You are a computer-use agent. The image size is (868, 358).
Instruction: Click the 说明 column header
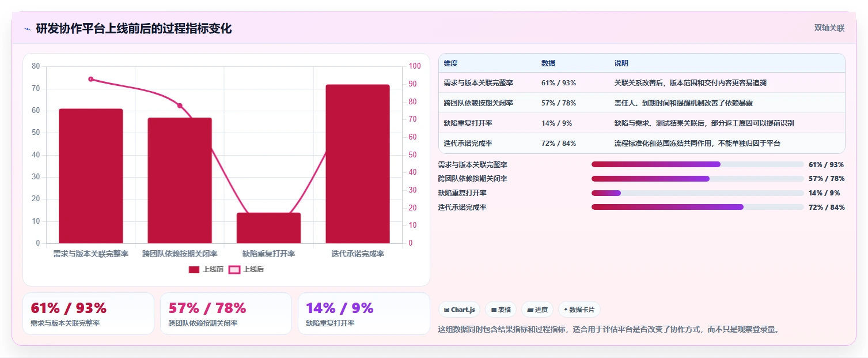(x=621, y=63)
